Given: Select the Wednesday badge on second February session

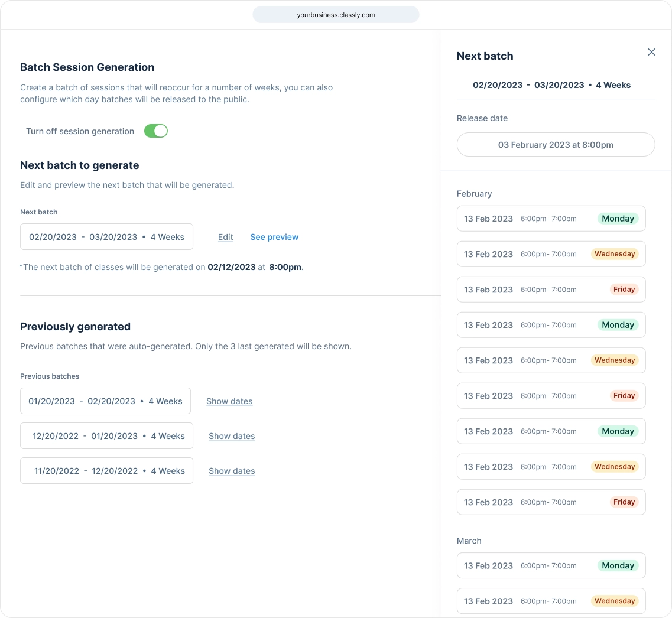Looking at the screenshot, I should tap(615, 254).
